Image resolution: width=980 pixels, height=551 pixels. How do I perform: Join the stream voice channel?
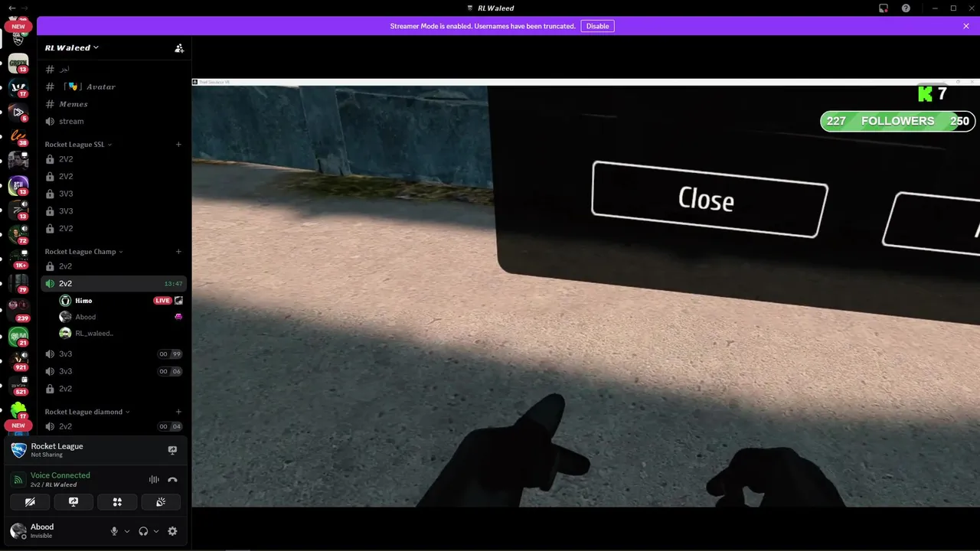pos(113,121)
